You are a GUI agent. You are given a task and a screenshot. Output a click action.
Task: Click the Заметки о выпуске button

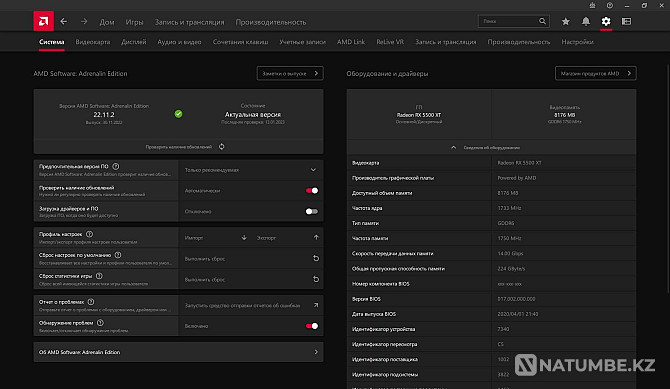pyautogui.click(x=290, y=74)
